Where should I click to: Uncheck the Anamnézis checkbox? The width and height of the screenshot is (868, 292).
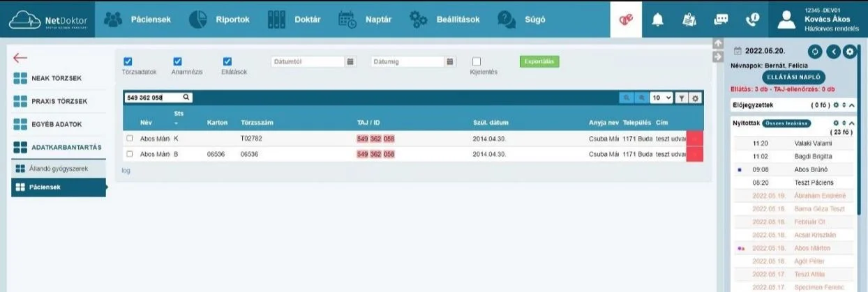pyautogui.click(x=177, y=61)
